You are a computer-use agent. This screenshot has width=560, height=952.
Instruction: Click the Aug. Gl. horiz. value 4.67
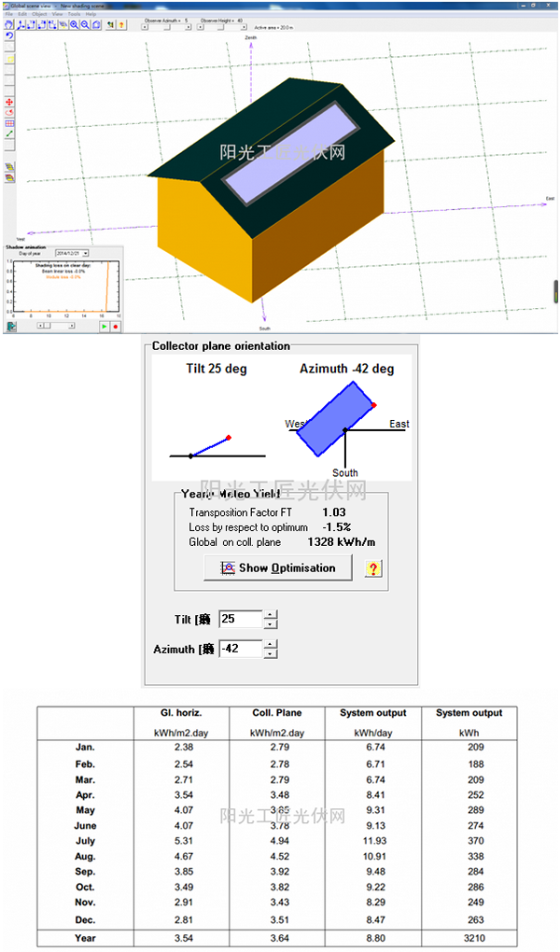pos(184,856)
